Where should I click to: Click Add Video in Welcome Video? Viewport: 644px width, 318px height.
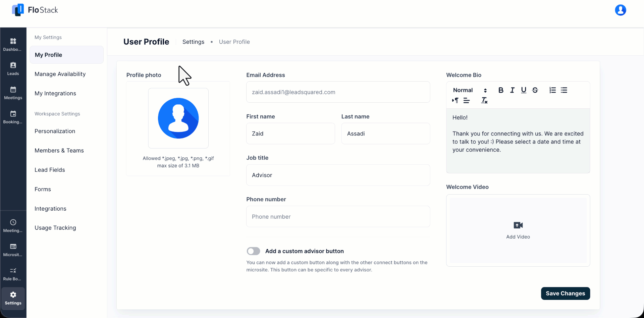[518, 230]
